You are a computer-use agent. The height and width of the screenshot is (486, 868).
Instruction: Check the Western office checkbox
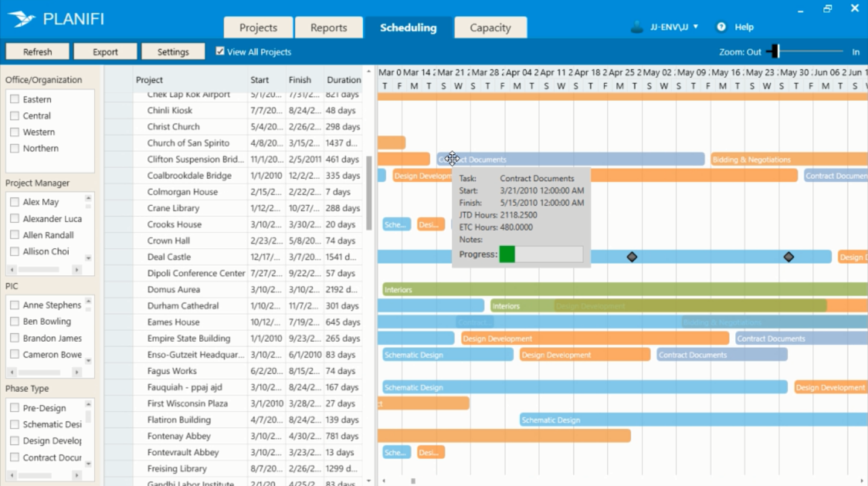[14, 132]
